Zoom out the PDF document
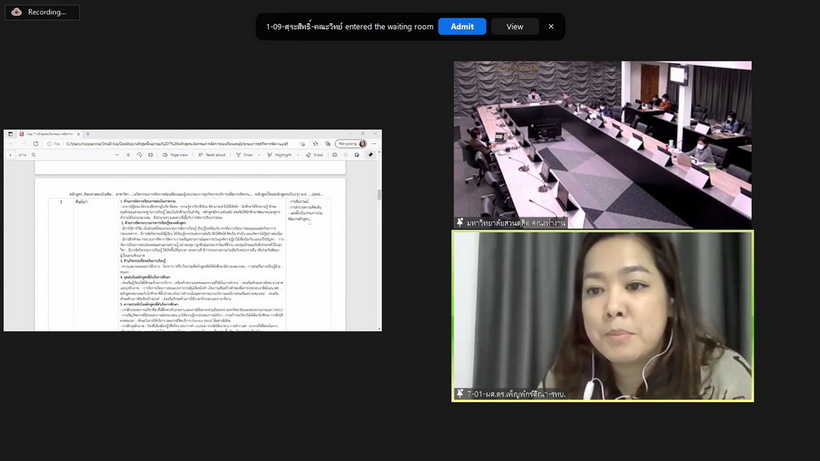The height and width of the screenshot is (461, 820). click(x=117, y=155)
